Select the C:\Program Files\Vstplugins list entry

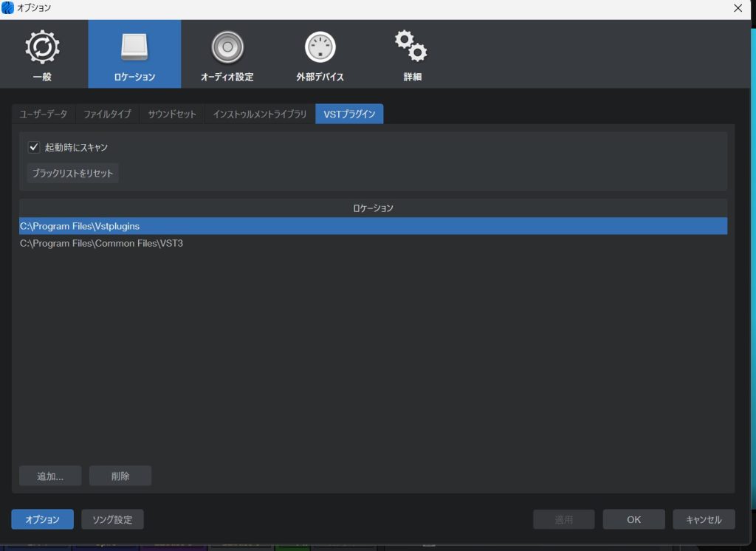80,226
